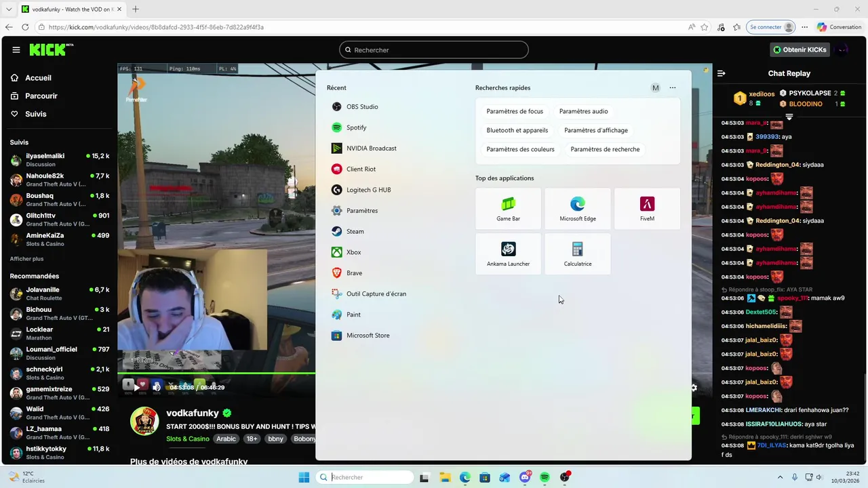Open Ankama Launcher top application tile
Screen dimensions: 868x488
coord(508,254)
